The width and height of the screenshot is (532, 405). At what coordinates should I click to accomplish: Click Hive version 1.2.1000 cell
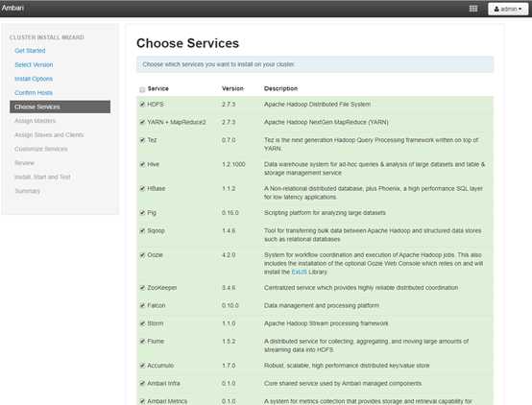pyautogui.click(x=233, y=164)
